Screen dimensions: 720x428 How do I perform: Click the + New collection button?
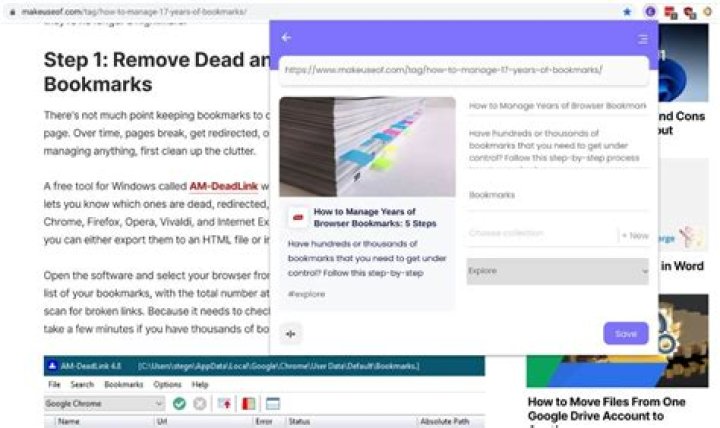[635, 236]
